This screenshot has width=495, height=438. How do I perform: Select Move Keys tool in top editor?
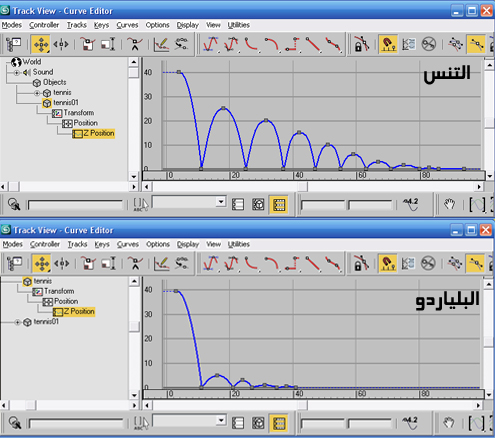point(41,44)
